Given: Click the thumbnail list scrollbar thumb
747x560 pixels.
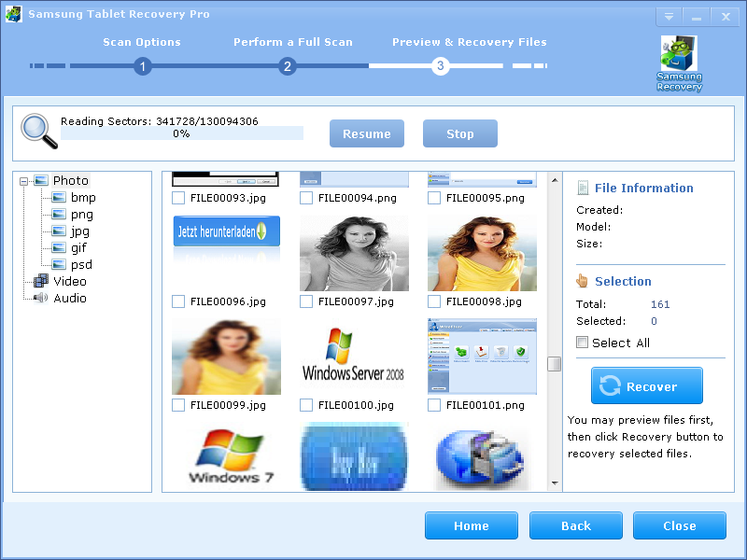Looking at the screenshot, I should click(554, 364).
